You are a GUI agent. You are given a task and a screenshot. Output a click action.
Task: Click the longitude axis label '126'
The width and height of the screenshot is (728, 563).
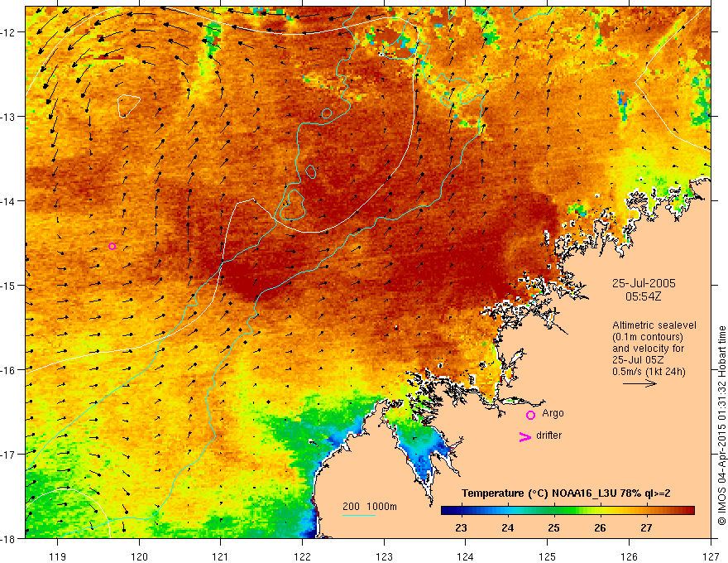(629, 556)
